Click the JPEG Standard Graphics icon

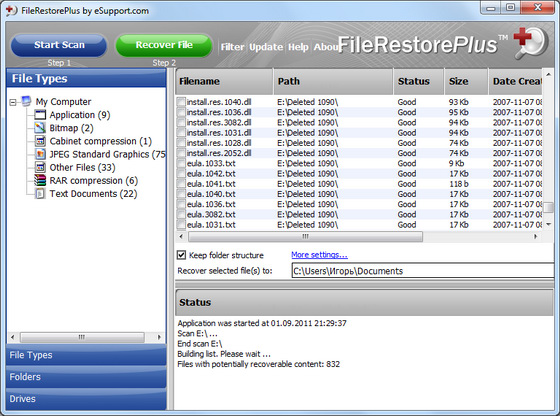40,154
